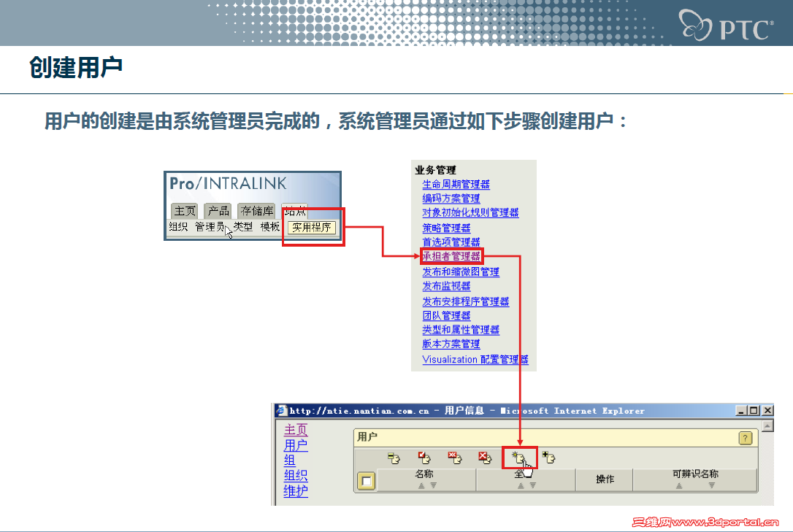Click the 可辨识名称 column header text
The height and width of the screenshot is (532, 793).
695,474
